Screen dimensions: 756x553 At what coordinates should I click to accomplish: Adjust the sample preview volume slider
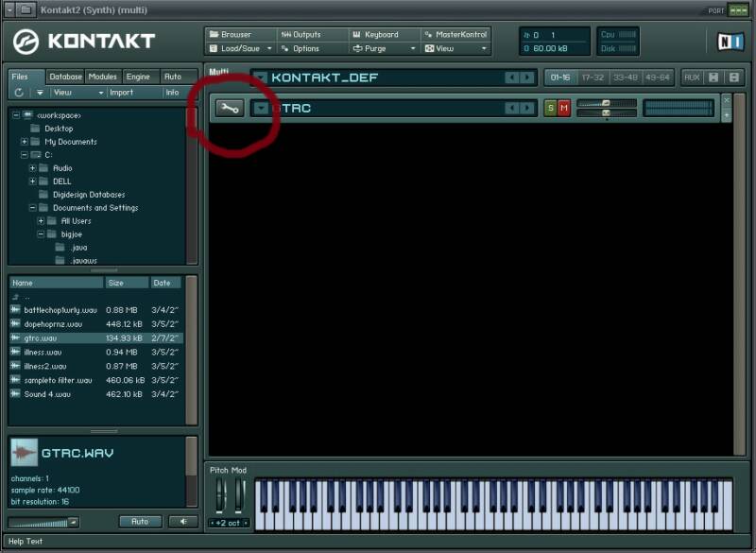click(x=43, y=523)
